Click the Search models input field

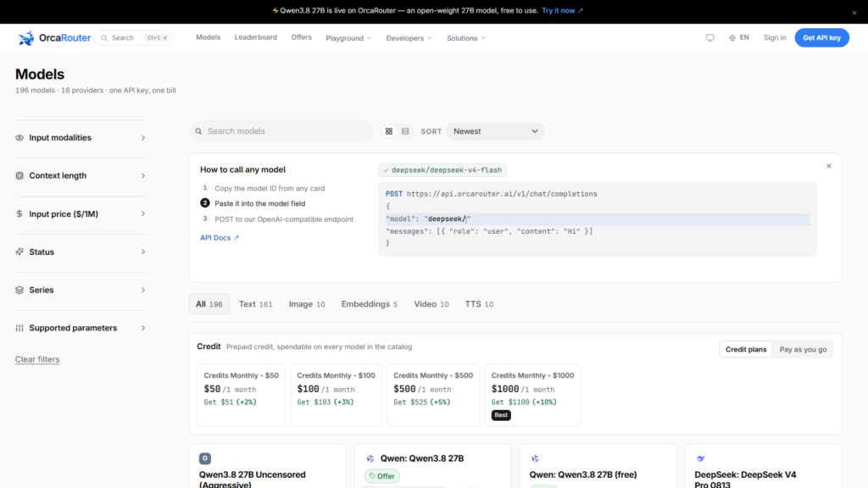coord(281,131)
